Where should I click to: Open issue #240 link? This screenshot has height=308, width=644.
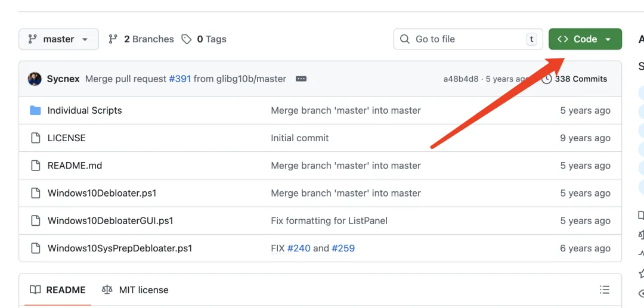click(x=299, y=248)
